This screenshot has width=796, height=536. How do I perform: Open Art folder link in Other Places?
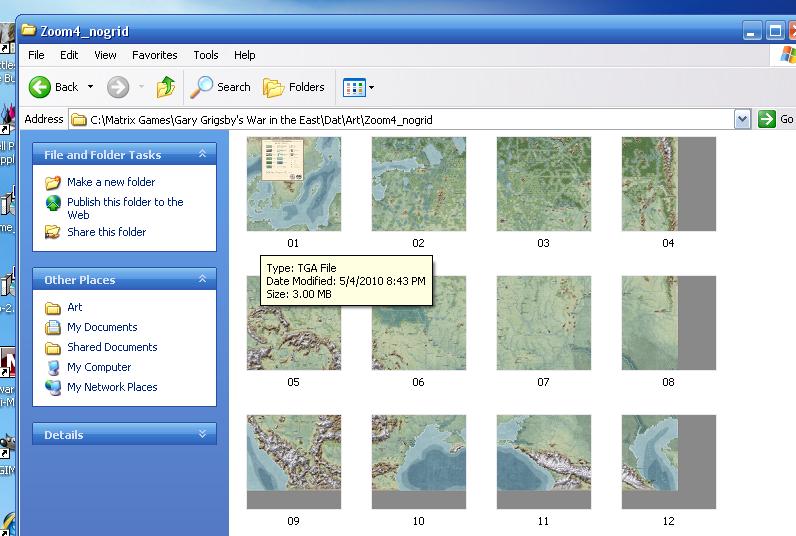tap(75, 307)
